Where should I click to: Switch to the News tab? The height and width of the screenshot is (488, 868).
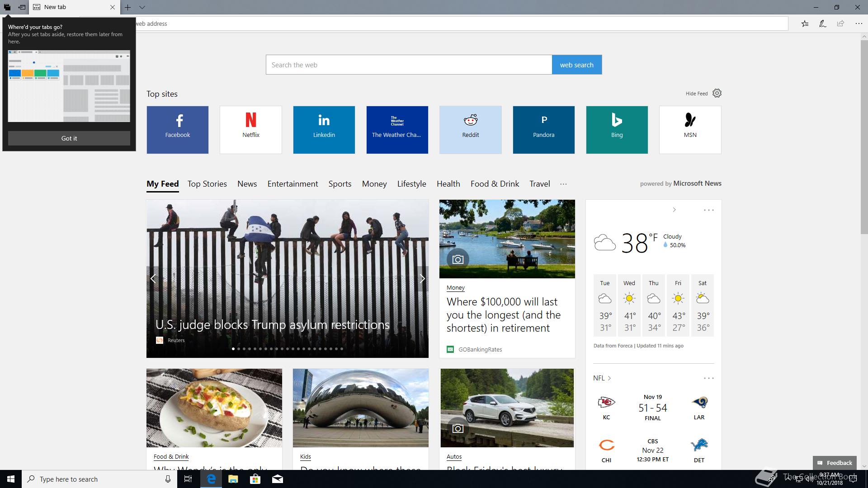[247, 184]
